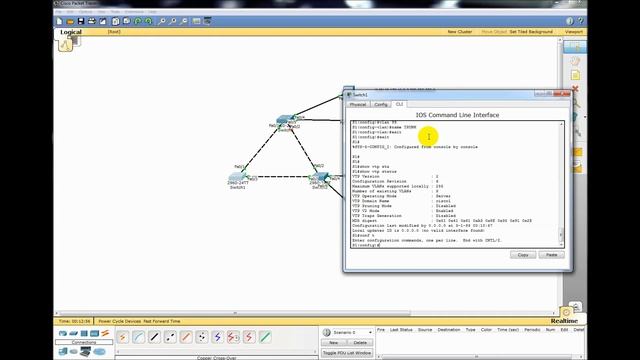This screenshot has height=360, width=640.
Task: Click Fast Forward Time
Action: 162,321
